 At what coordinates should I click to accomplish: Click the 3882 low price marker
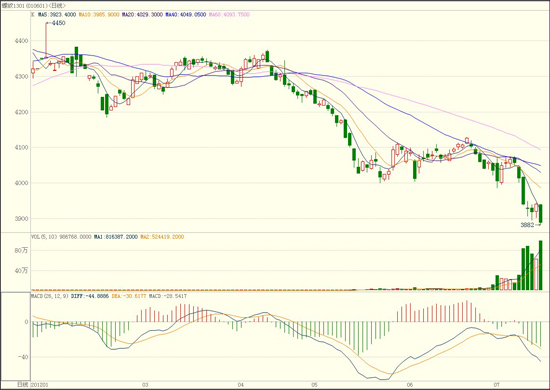(x=527, y=225)
